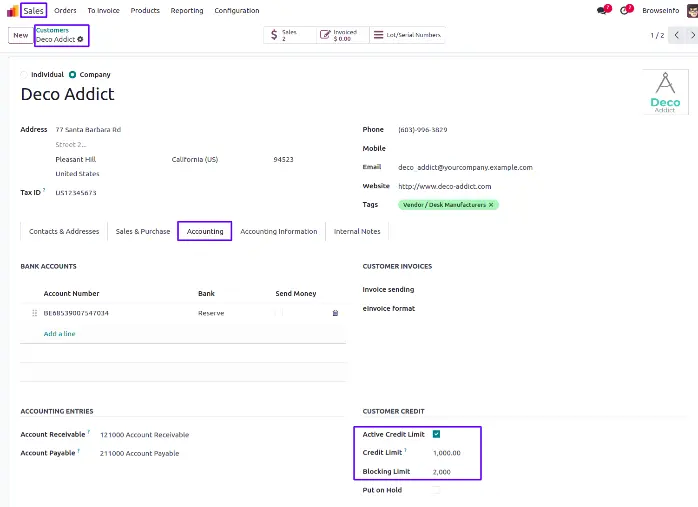
Task: Open the Orders dropdown menu
Action: [65, 11]
